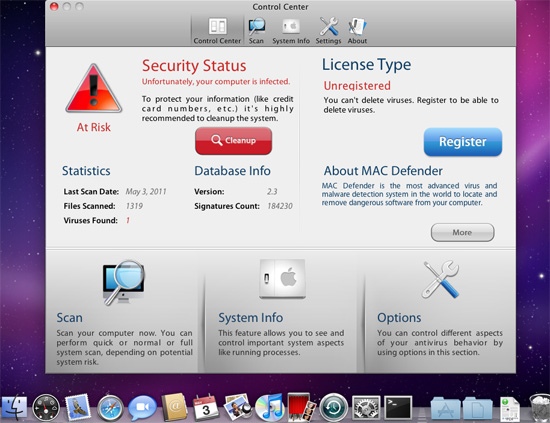Launch Terminal from the Dock

(x=398, y=408)
